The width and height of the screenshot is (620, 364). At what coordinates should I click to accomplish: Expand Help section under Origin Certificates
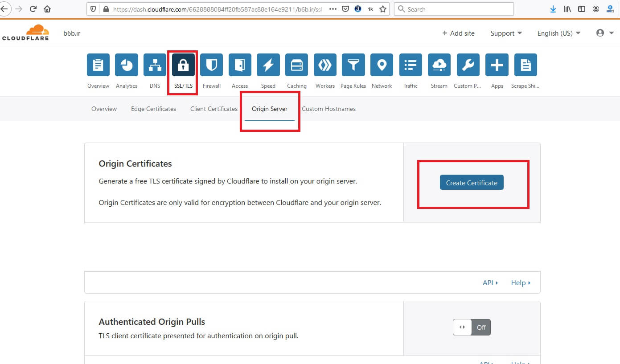521,282
